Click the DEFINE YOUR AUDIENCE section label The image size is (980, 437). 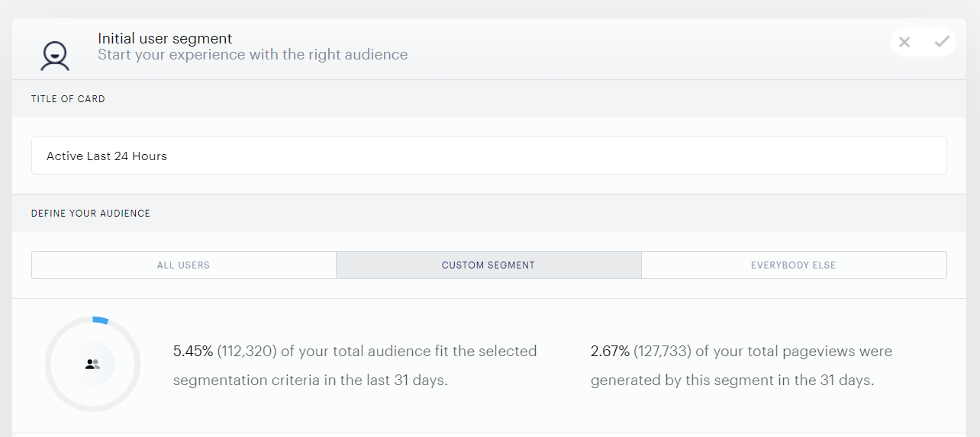[x=91, y=214]
